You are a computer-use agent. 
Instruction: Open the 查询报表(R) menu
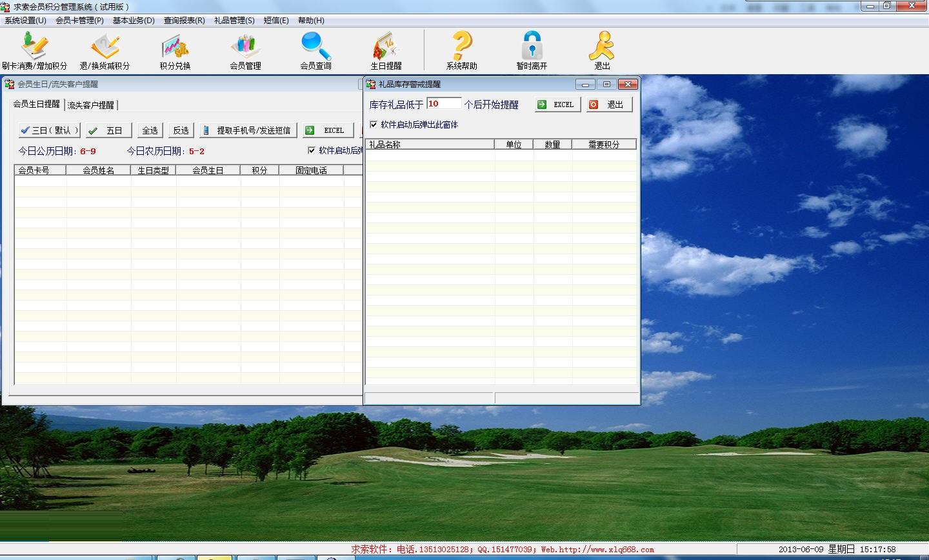pos(184,21)
